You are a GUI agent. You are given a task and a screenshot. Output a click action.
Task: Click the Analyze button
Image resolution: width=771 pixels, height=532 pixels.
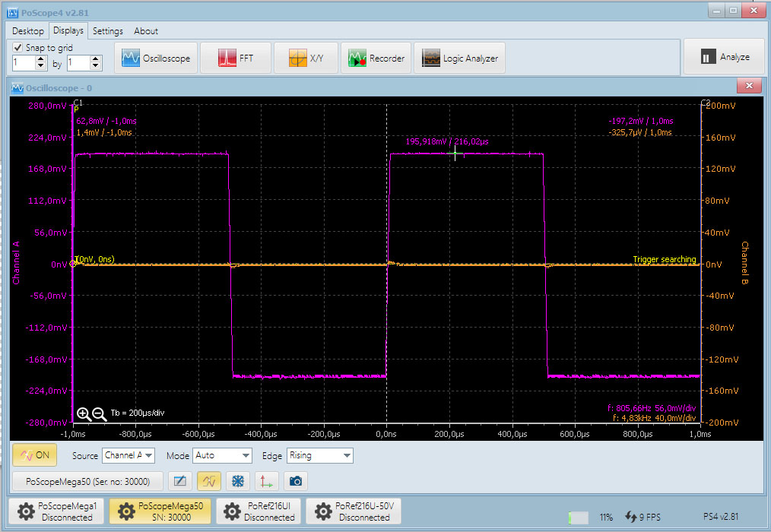coord(723,56)
